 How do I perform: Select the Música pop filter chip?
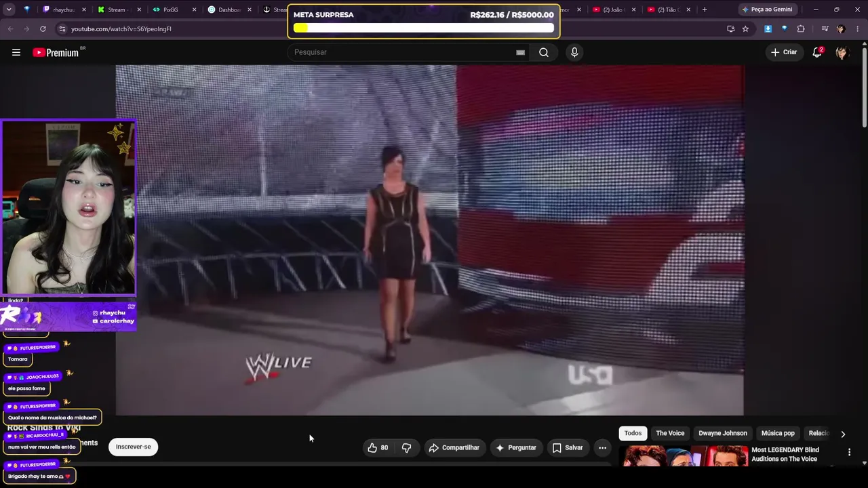[778, 433]
